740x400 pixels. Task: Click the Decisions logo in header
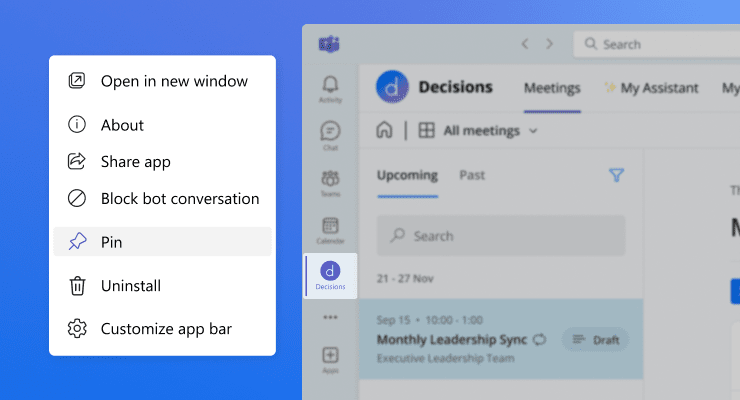click(392, 87)
